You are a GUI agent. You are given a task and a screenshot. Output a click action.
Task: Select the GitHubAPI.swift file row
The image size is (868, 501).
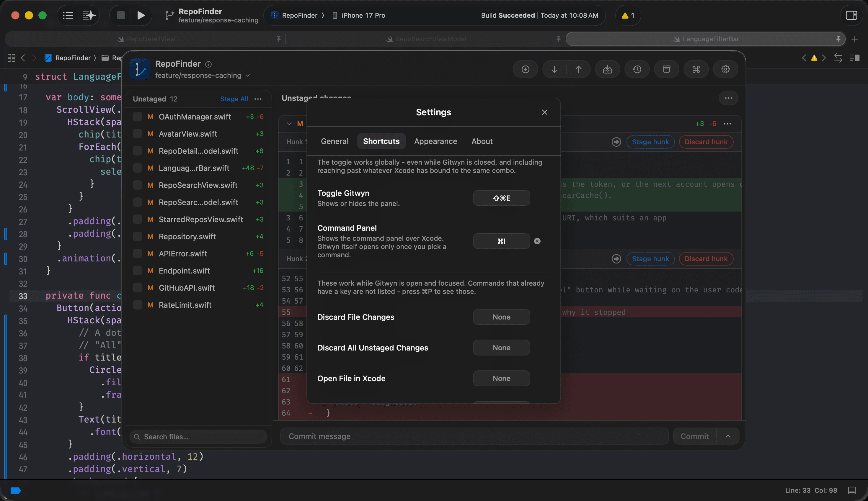[x=198, y=288]
